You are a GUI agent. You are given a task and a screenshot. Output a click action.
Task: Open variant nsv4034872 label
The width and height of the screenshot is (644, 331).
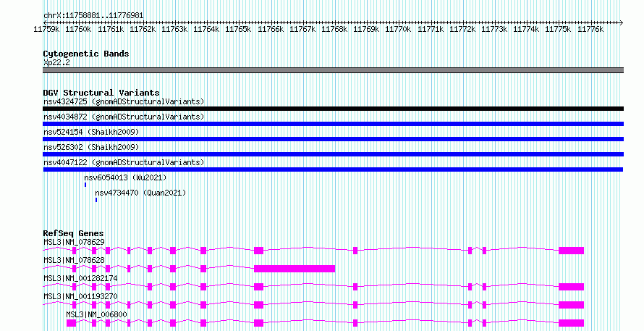[124, 117]
